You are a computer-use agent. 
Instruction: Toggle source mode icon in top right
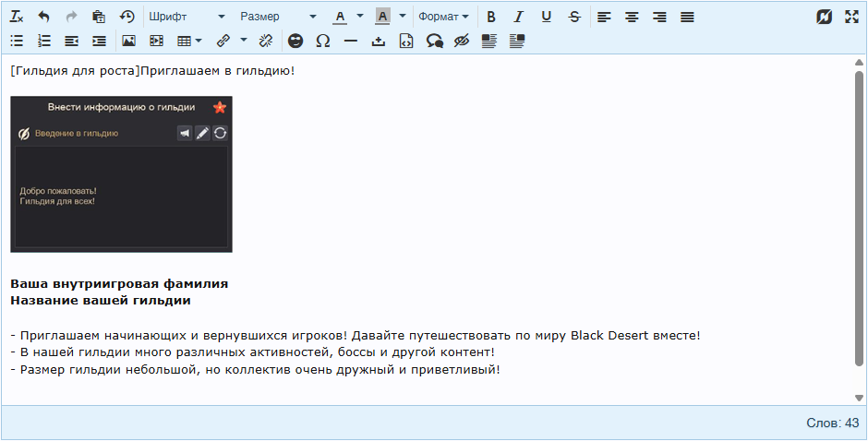point(825,17)
